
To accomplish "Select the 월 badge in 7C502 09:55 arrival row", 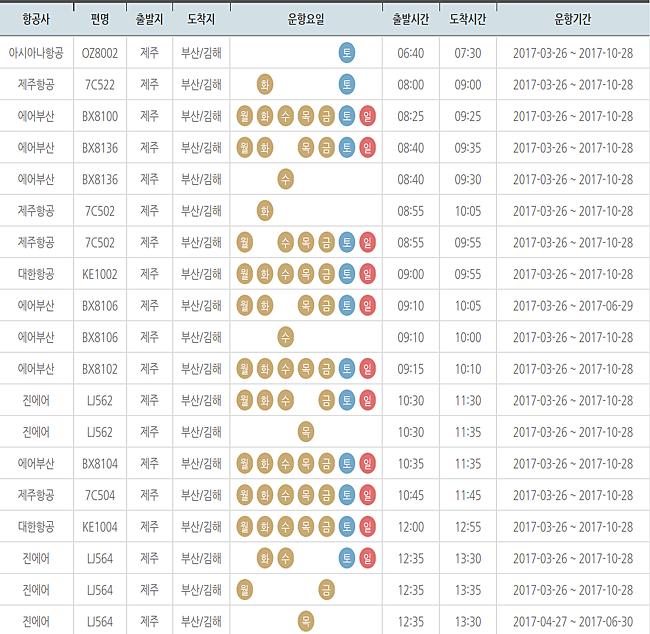I will tap(245, 242).
